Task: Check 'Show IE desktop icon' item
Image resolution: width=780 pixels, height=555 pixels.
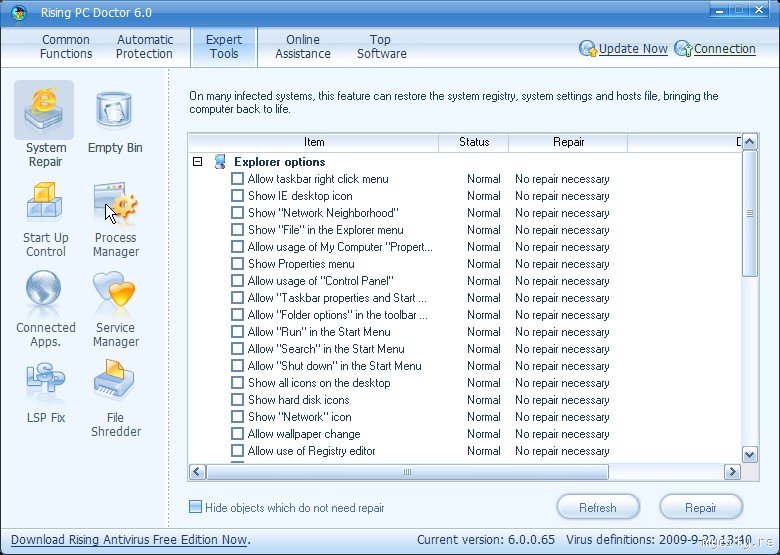Action: click(237, 195)
